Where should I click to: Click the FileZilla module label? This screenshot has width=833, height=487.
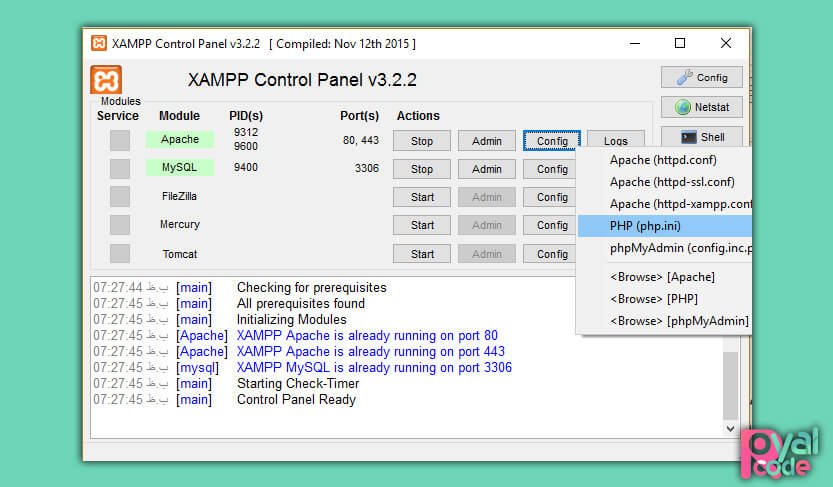[x=179, y=196]
